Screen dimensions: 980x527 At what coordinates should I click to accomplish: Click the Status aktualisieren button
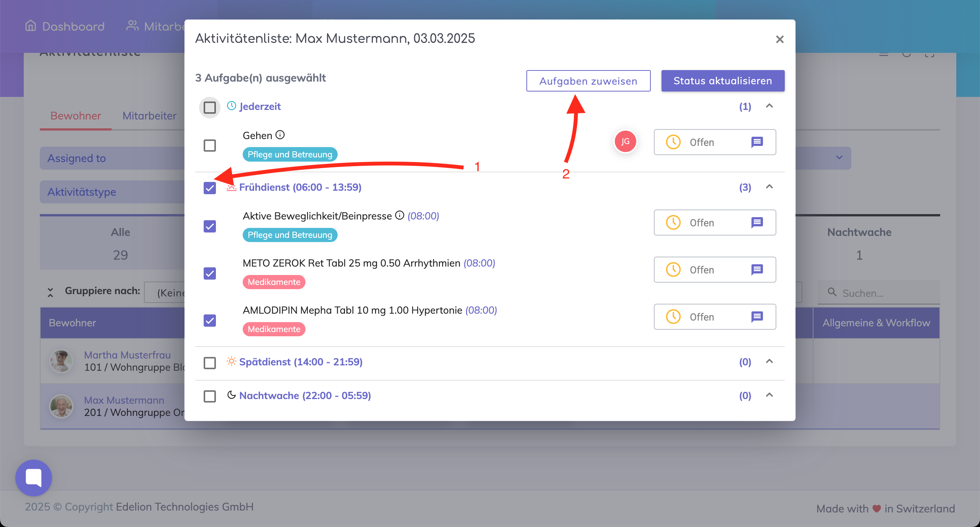pyautogui.click(x=722, y=81)
